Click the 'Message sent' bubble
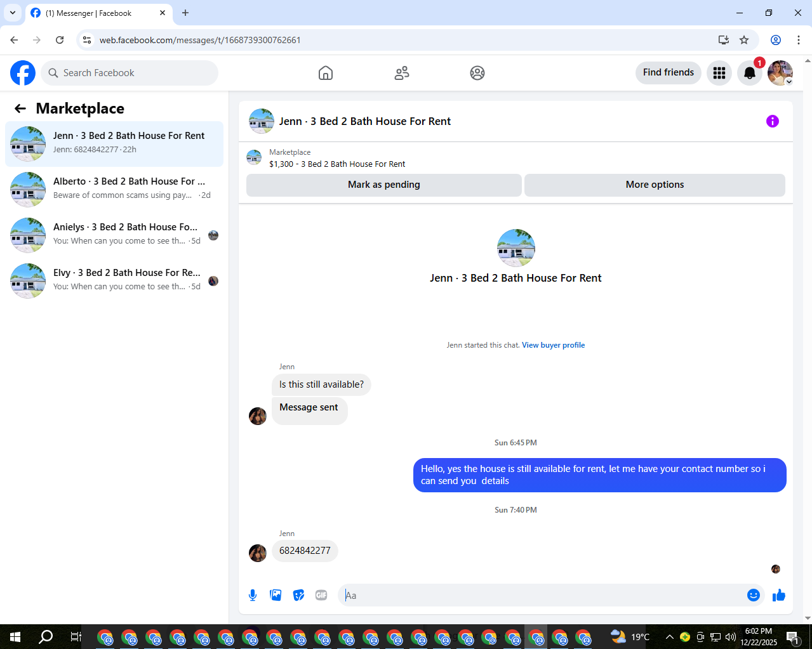Screen dimensions: 812x649 (x=309, y=410)
